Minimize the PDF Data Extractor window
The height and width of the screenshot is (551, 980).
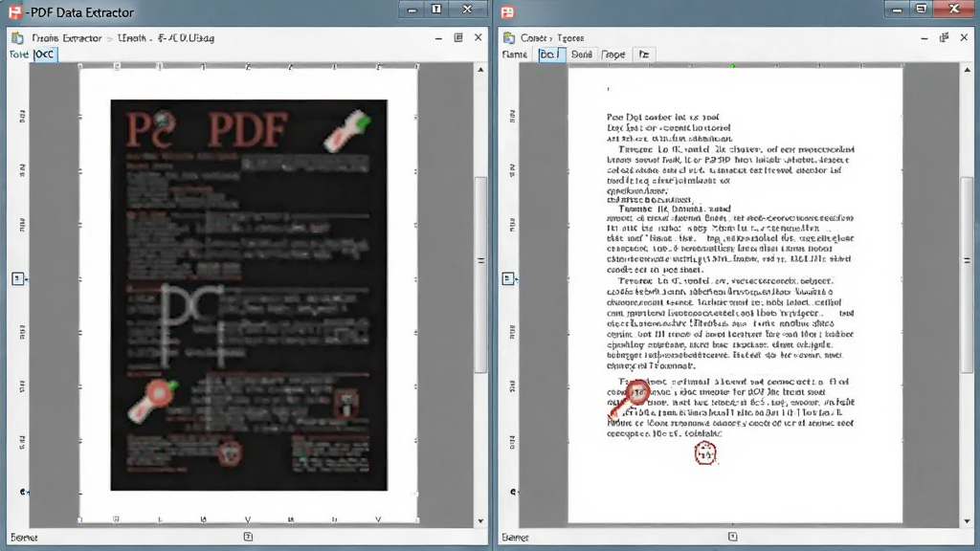point(412,10)
